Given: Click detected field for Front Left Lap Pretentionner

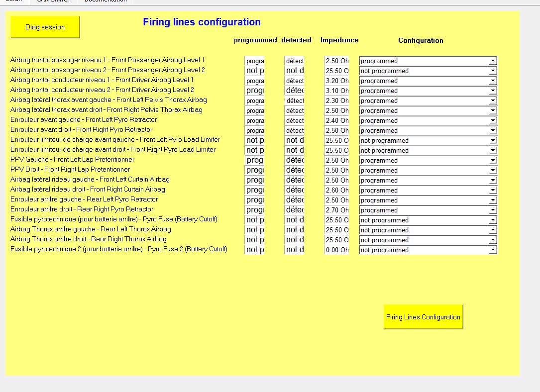Looking at the screenshot, I should tap(294, 160).
